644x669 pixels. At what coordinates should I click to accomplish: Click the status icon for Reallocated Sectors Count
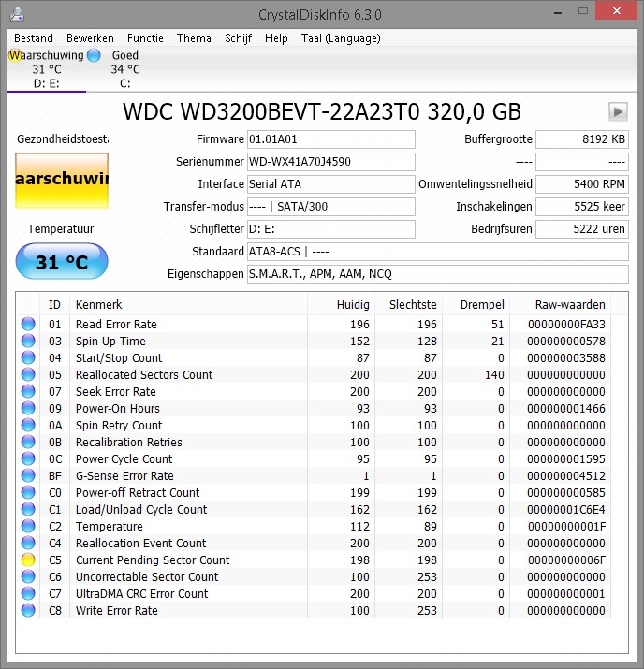pos(28,374)
